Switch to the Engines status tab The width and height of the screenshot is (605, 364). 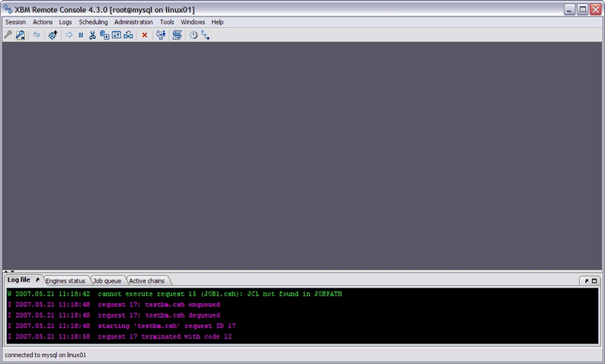(x=66, y=281)
